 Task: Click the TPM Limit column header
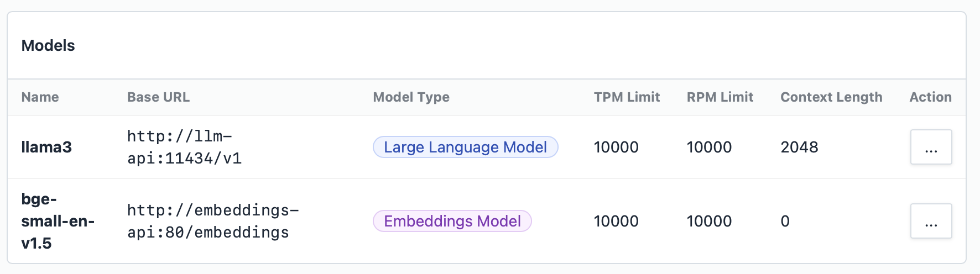[627, 97]
